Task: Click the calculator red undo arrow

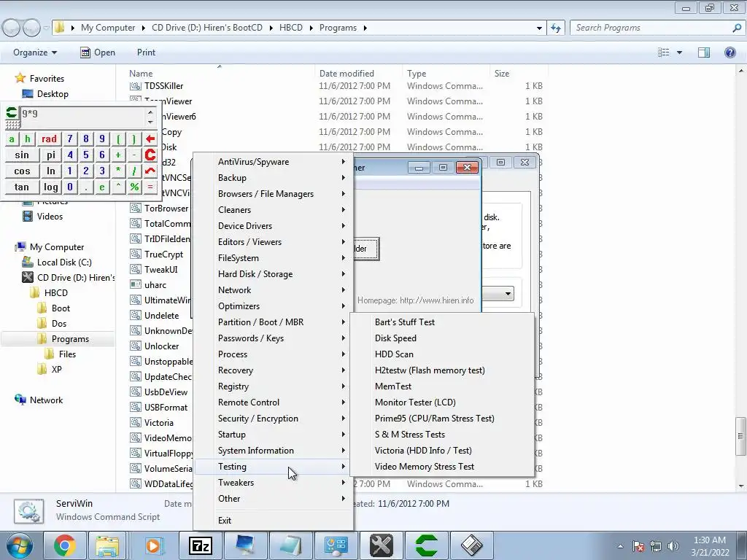Action: click(x=150, y=171)
